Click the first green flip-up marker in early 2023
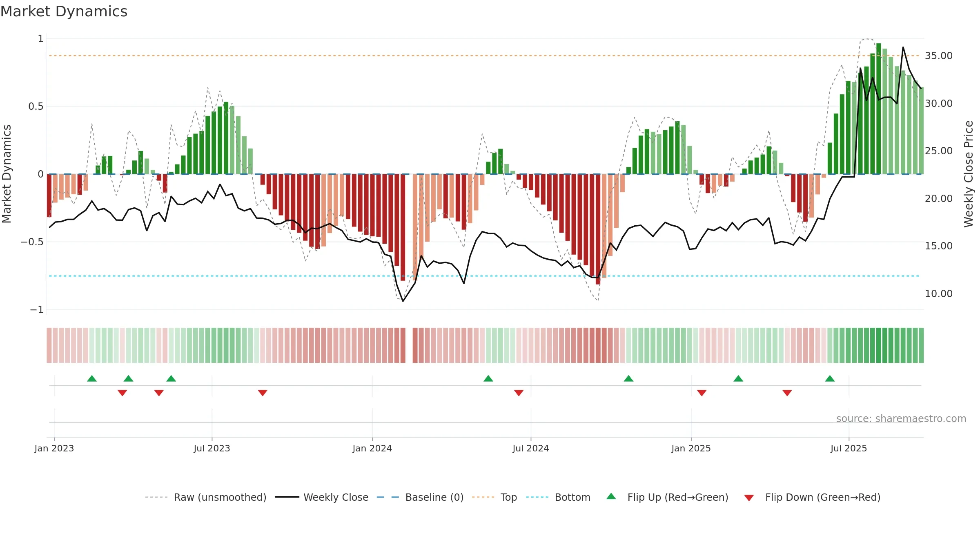Viewport: 980px width, 551px height. click(92, 378)
